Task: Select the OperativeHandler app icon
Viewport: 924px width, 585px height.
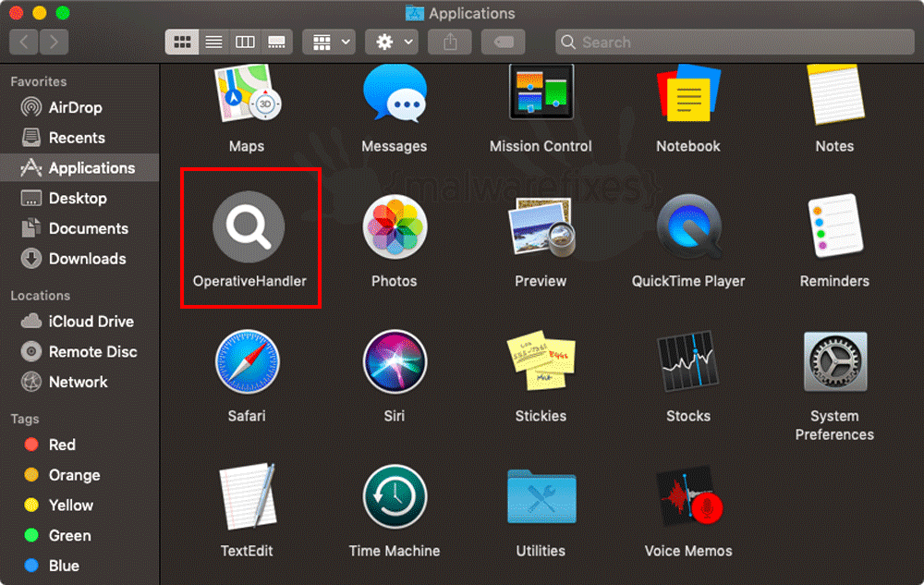Action: [x=249, y=226]
